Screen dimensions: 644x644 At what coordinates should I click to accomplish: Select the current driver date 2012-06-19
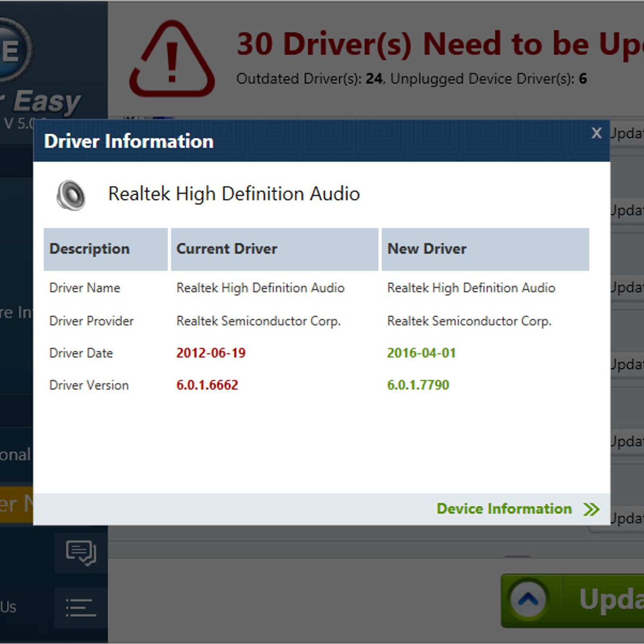point(211,353)
